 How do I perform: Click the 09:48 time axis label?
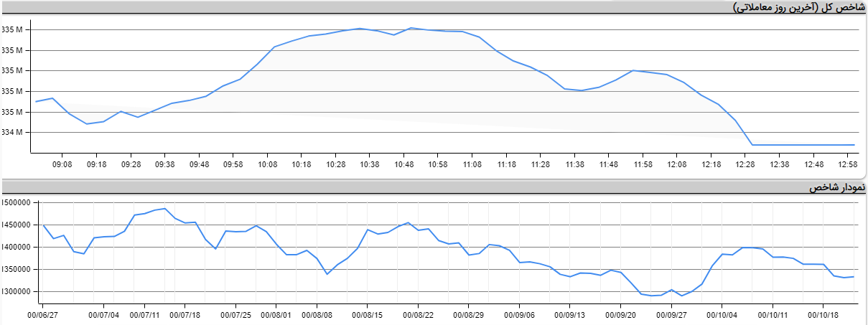[199, 164]
